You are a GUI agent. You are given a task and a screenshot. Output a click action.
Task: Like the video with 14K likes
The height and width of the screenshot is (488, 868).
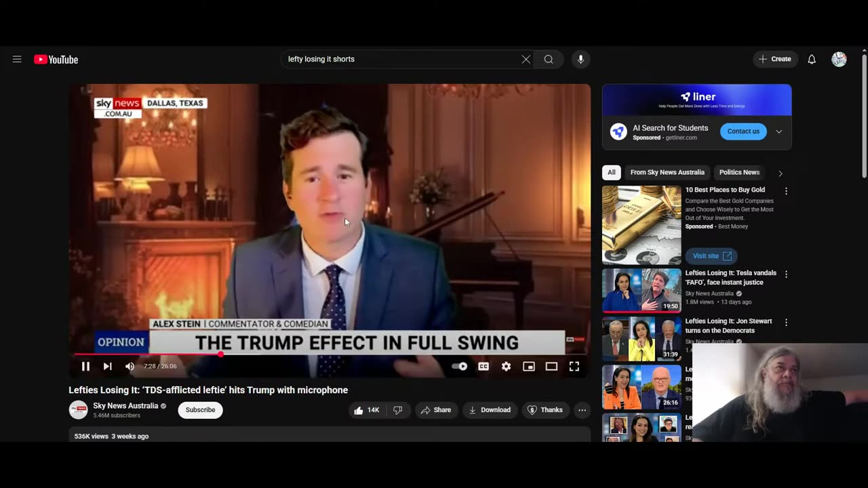point(366,410)
